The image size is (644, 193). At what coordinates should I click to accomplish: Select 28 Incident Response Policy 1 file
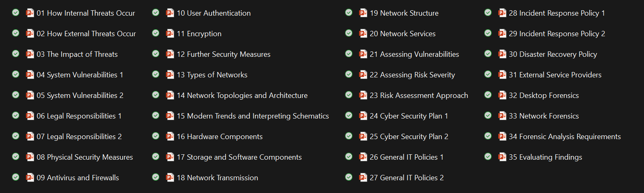click(557, 13)
